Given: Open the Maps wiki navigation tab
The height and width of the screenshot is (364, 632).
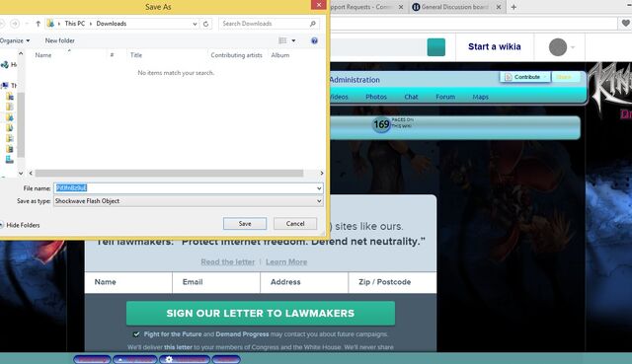Looking at the screenshot, I should pos(481,97).
